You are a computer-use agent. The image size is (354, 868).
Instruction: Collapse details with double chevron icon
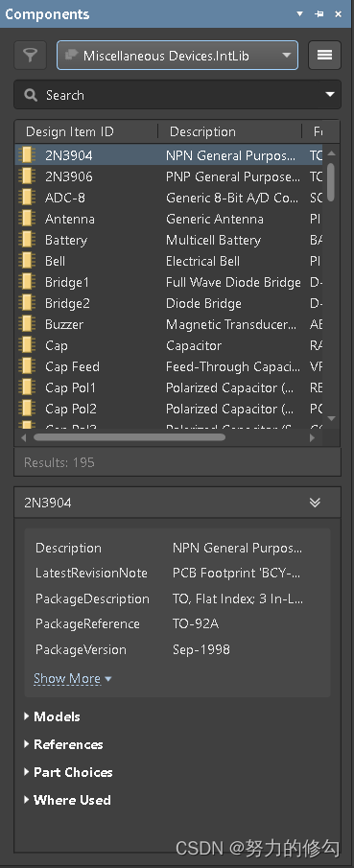pyautogui.click(x=315, y=503)
